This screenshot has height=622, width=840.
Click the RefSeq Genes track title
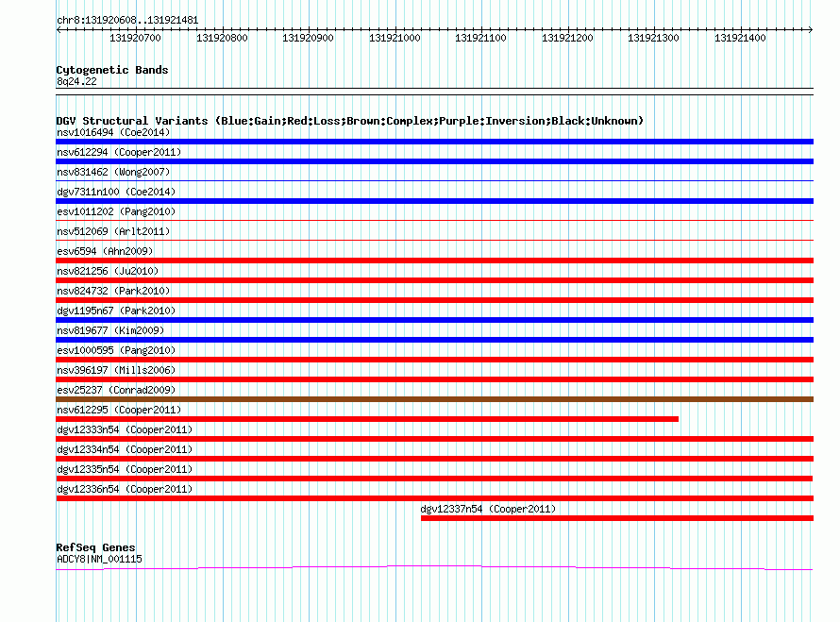point(95,547)
